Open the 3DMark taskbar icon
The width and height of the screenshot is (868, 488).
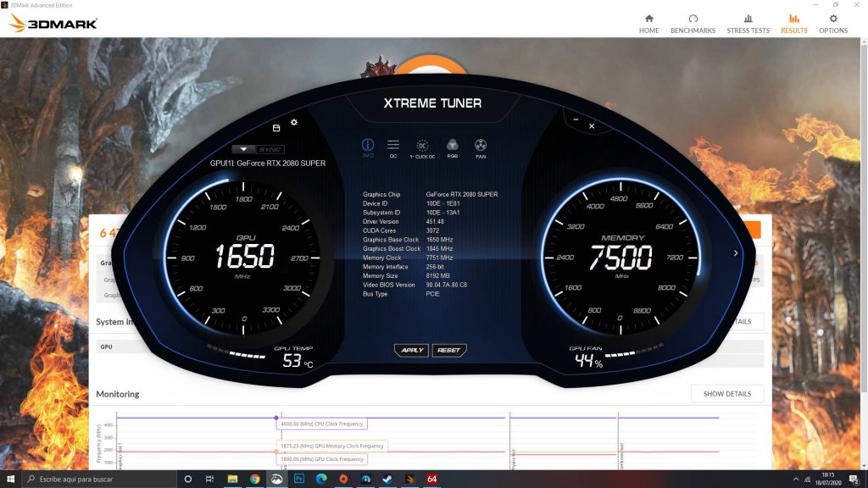(x=409, y=480)
